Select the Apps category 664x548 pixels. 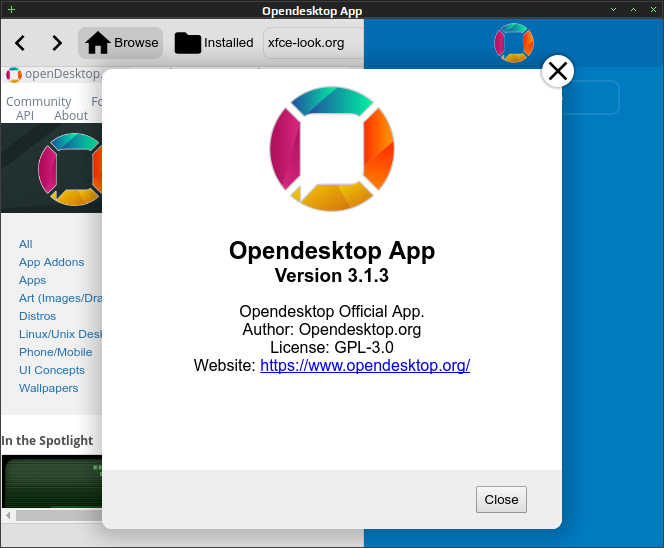[x=32, y=280]
